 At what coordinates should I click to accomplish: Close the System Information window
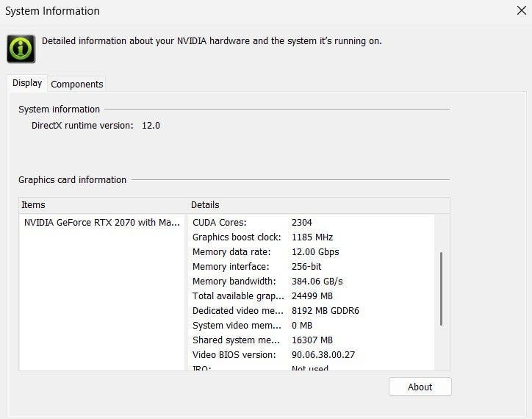pos(521,10)
